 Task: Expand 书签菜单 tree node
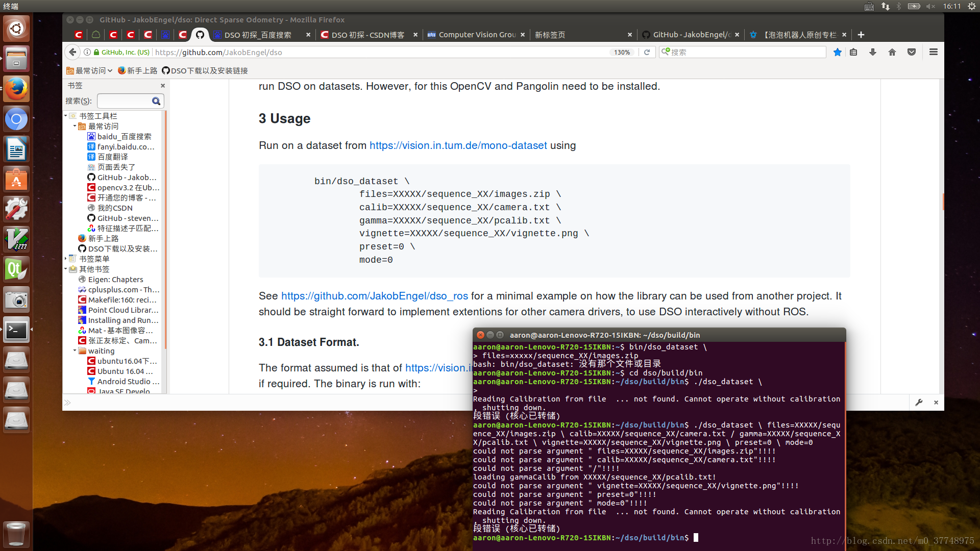click(x=66, y=259)
